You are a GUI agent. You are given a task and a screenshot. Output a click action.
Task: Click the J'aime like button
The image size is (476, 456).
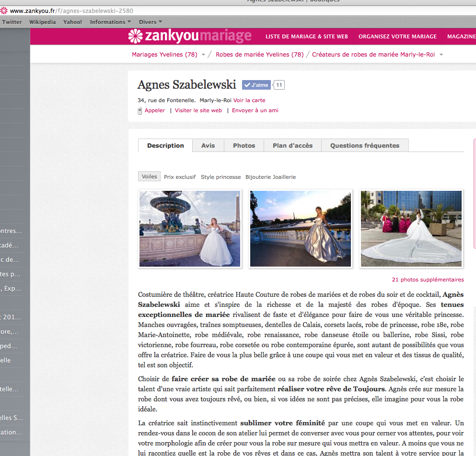[256, 85]
